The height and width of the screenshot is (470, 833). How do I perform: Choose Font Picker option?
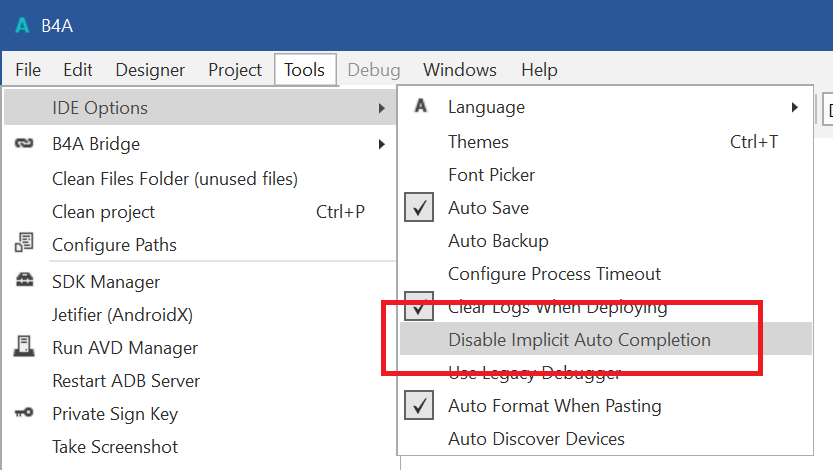(491, 175)
